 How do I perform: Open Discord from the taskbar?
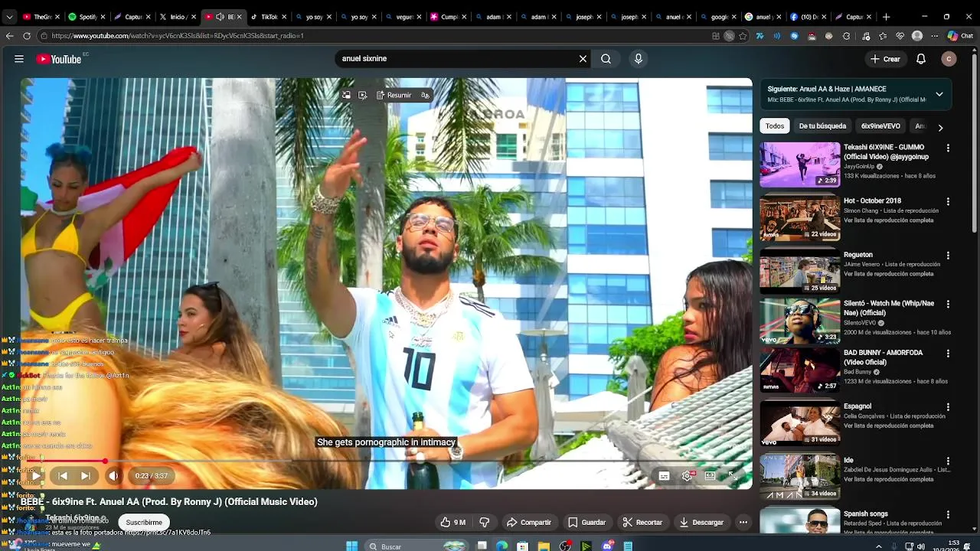pyautogui.click(x=607, y=546)
